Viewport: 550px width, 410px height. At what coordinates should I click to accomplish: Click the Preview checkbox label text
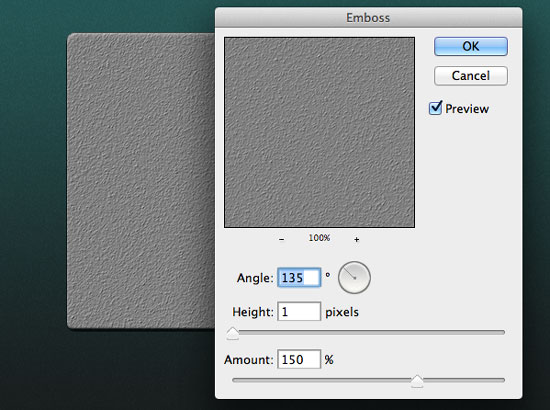coord(467,109)
